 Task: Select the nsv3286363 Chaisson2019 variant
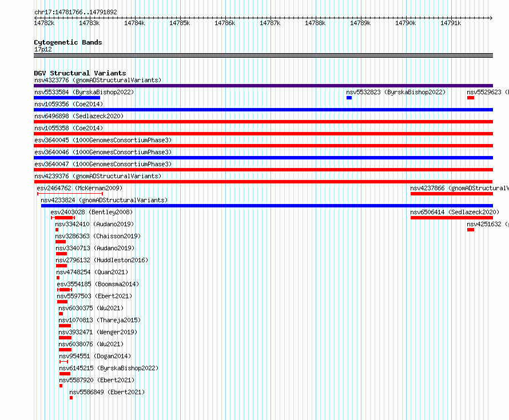click(98, 236)
